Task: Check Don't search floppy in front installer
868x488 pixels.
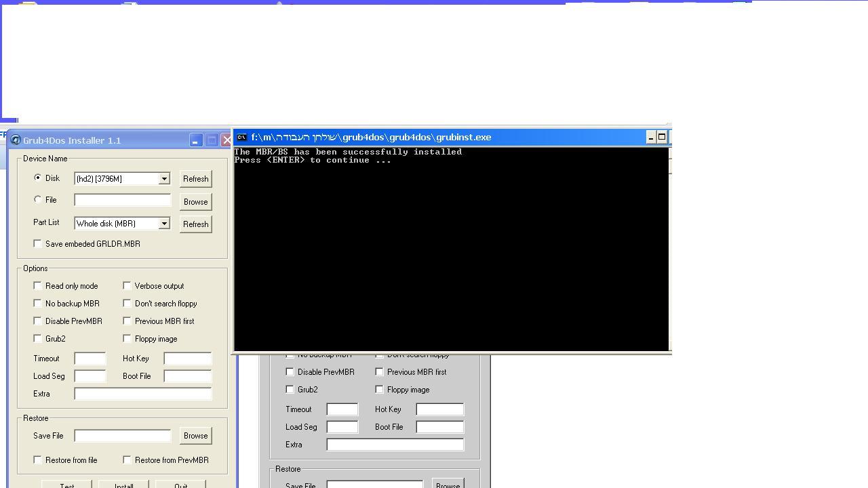Action: click(x=127, y=303)
